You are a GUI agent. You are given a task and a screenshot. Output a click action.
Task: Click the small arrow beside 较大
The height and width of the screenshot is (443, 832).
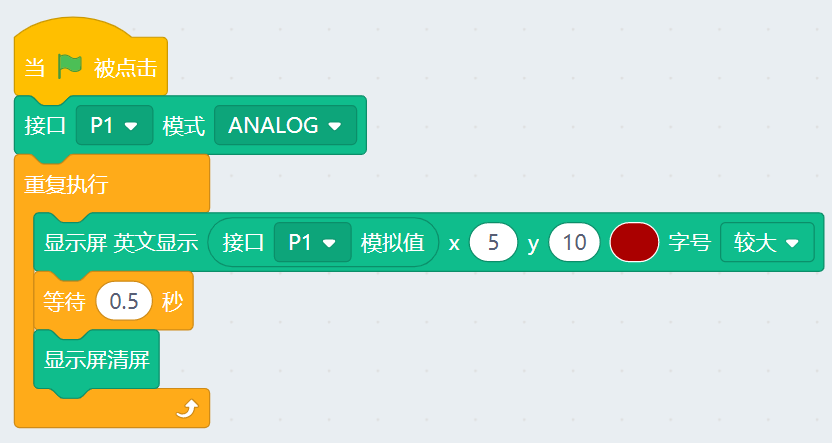(x=792, y=244)
